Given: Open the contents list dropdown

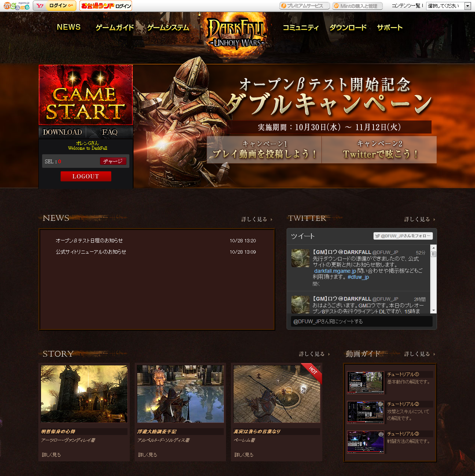Looking at the screenshot, I should pyautogui.click(x=448, y=6).
